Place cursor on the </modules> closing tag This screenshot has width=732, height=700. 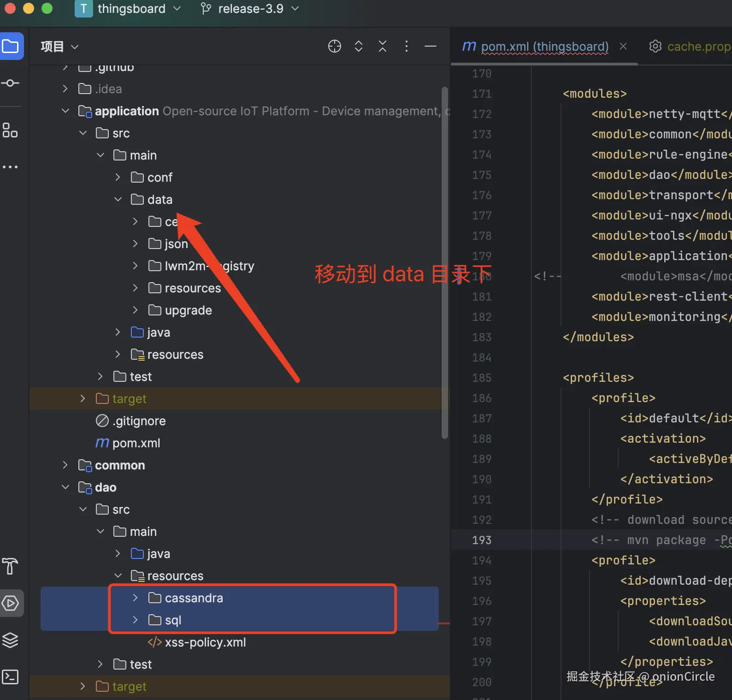coord(598,337)
